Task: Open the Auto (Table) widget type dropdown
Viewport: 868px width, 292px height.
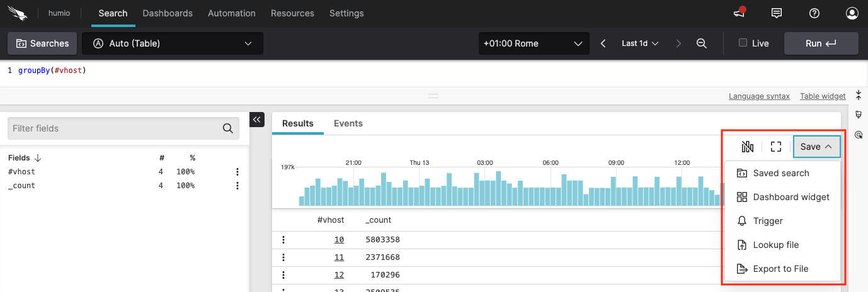Action: point(173,43)
